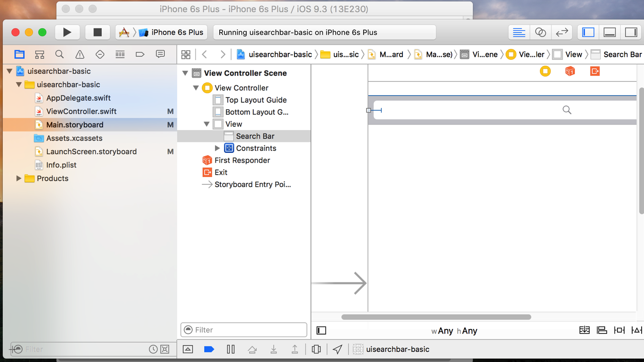The height and width of the screenshot is (362, 644).
Task: Go forward in the jump bar history
Action: [x=223, y=54]
